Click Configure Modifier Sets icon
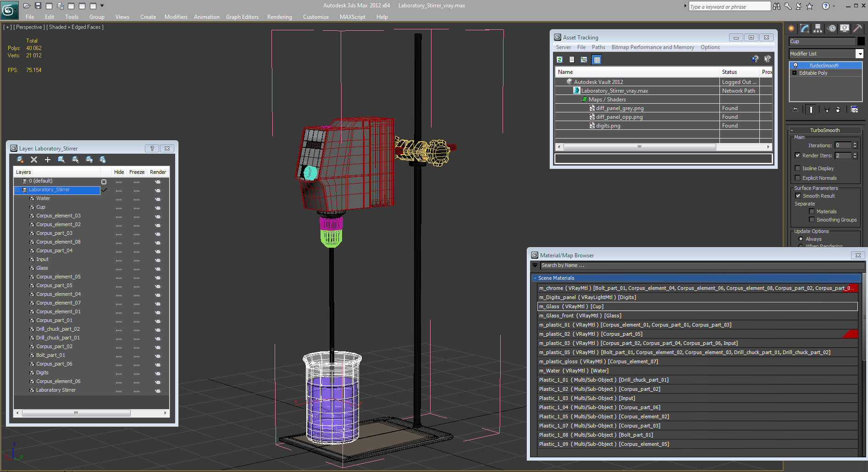The width and height of the screenshot is (868, 472). (x=854, y=110)
